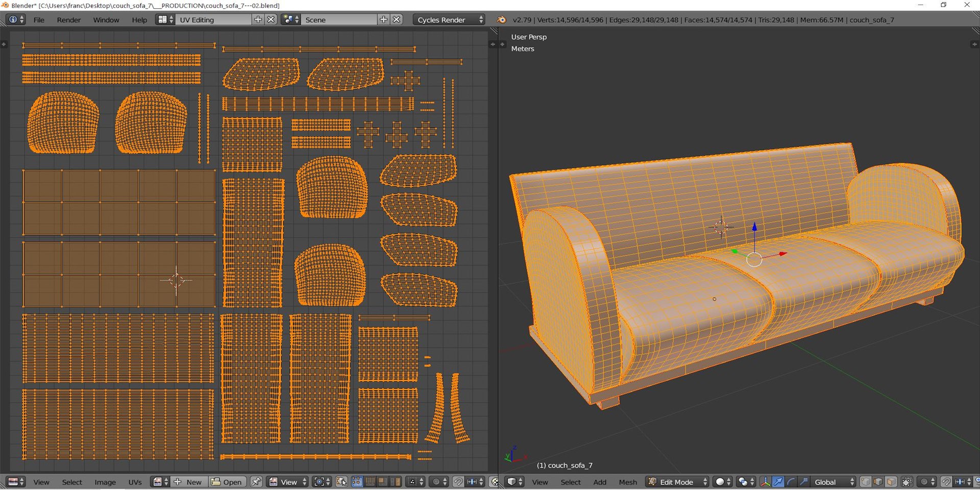
Task: Open the Render menu
Action: coord(69,20)
